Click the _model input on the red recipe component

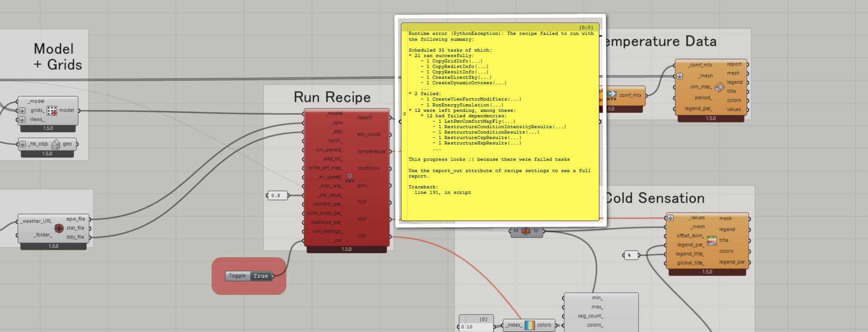(x=334, y=114)
